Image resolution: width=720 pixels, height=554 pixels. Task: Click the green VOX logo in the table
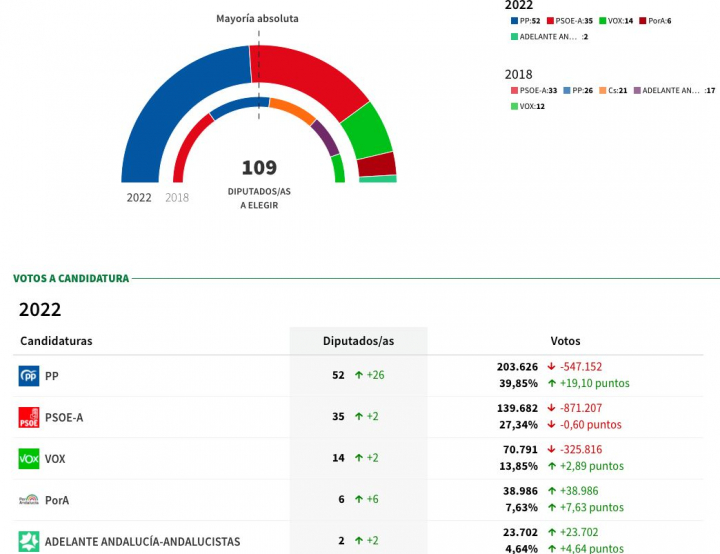(29, 459)
